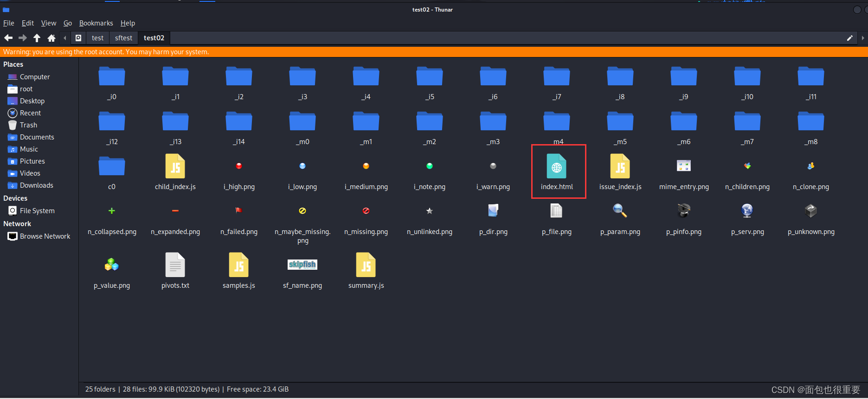Open the Bookmarks menu
The height and width of the screenshot is (399, 868).
coord(96,23)
